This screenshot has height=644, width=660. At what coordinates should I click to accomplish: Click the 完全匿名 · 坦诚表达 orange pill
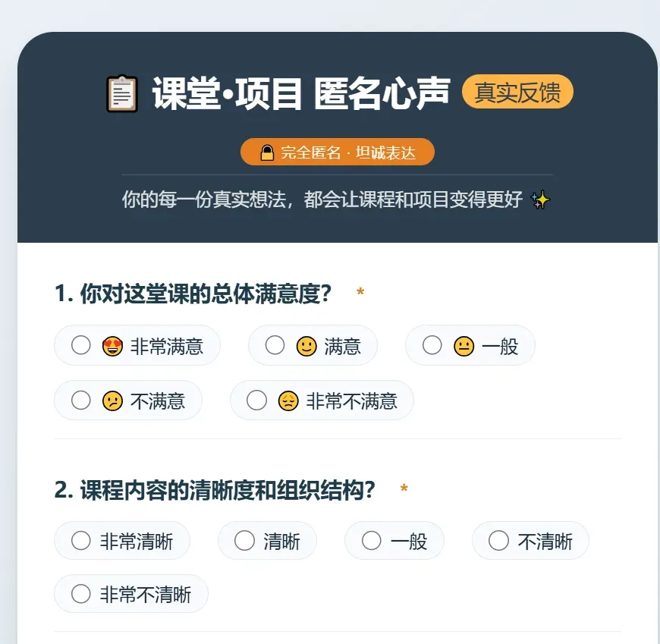point(338,152)
